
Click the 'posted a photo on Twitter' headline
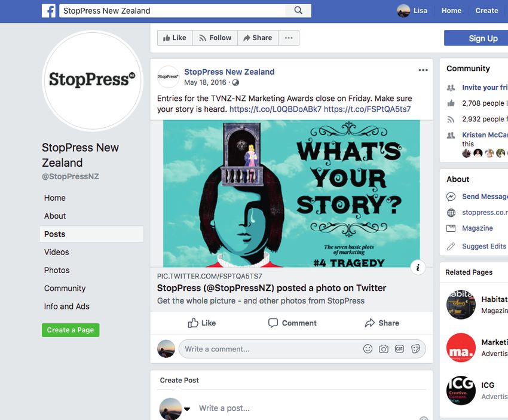tap(271, 288)
